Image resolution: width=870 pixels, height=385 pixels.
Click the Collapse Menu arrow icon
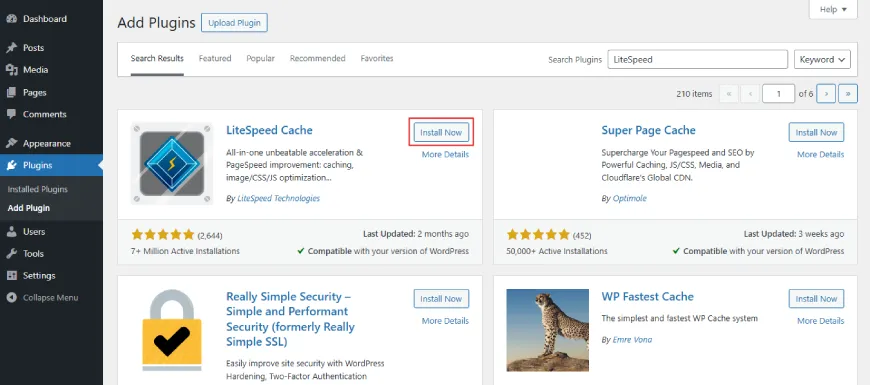pyautogui.click(x=11, y=298)
